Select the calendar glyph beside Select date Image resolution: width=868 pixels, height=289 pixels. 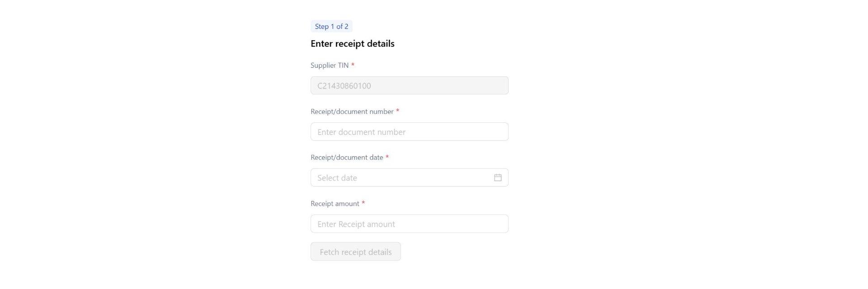[498, 177]
